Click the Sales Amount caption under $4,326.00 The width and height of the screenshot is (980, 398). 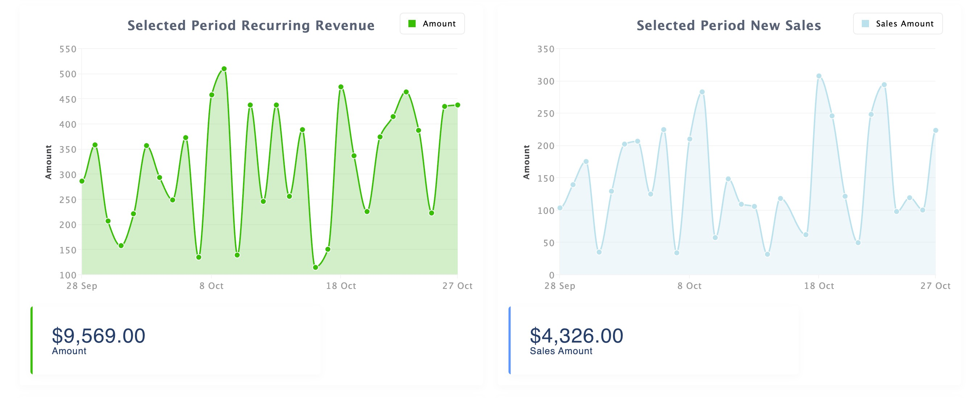561,351
